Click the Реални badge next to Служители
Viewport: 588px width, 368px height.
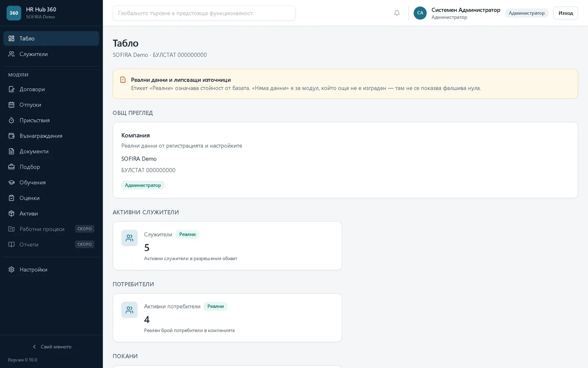point(187,234)
